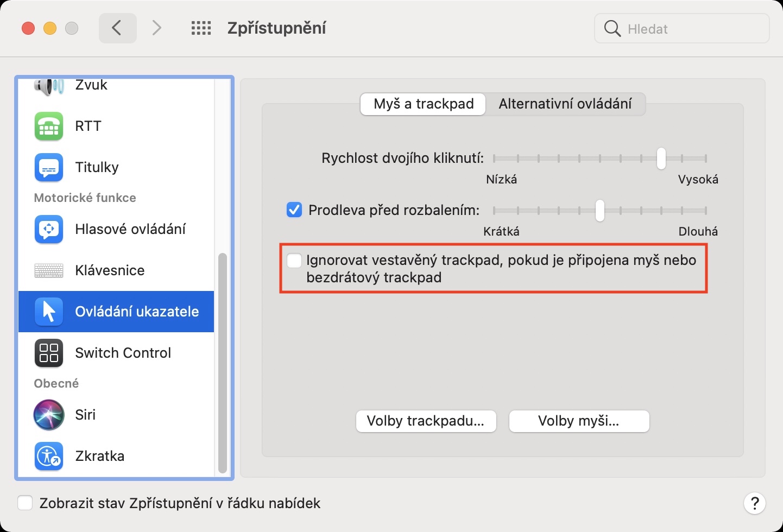This screenshot has height=532, width=783.
Task: Click the Switch Control grid icon
Action: (x=49, y=353)
